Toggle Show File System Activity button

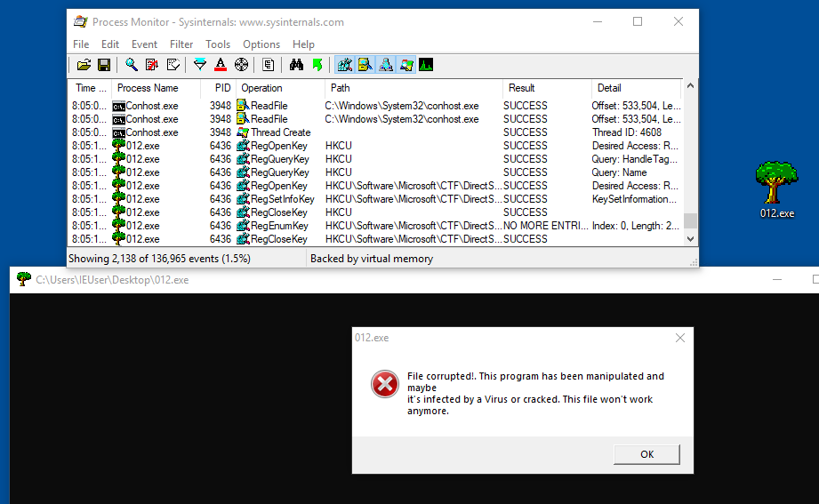[x=365, y=65]
